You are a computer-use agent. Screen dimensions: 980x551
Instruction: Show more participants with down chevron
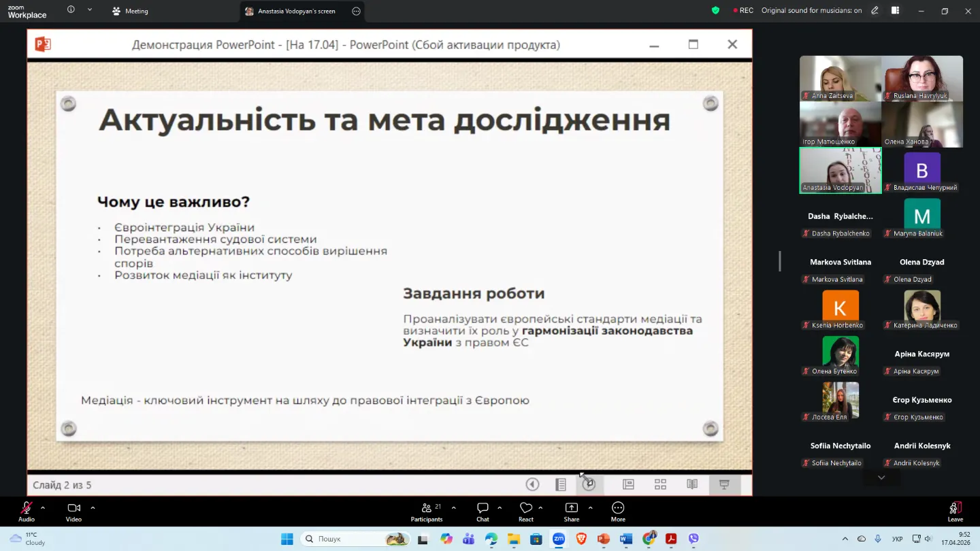pos(881,478)
